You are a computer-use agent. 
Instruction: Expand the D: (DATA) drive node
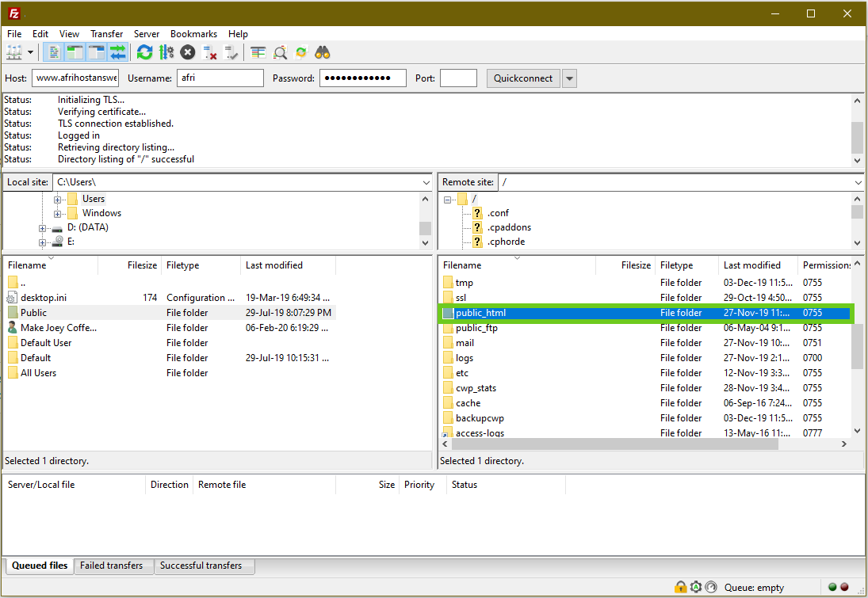(x=43, y=227)
